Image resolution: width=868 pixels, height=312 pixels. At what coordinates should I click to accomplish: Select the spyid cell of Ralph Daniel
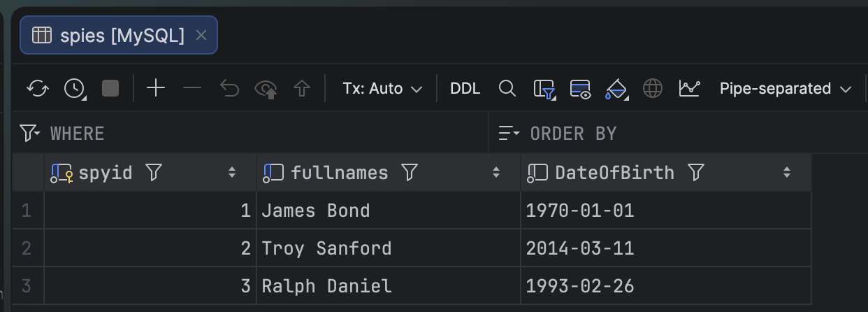(150, 286)
